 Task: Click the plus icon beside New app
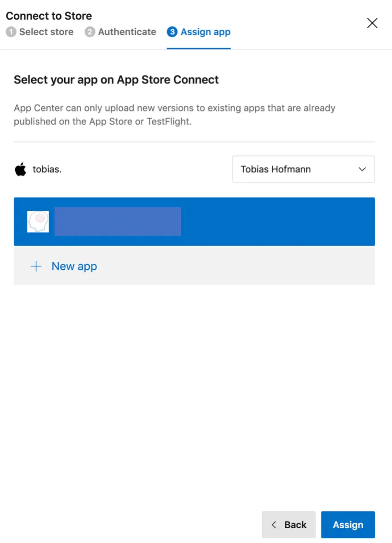[36, 267]
